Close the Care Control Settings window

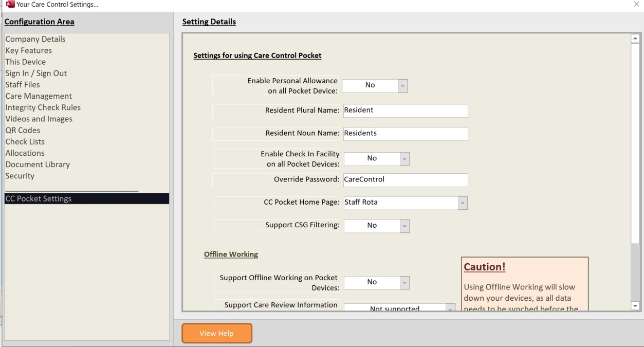pyautogui.click(x=637, y=4)
